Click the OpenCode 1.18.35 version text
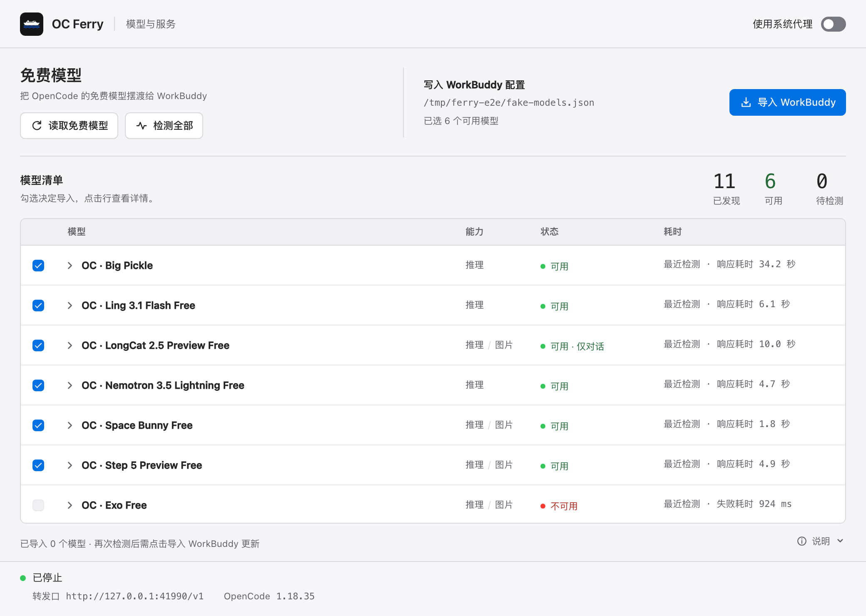 tap(269, 596)
